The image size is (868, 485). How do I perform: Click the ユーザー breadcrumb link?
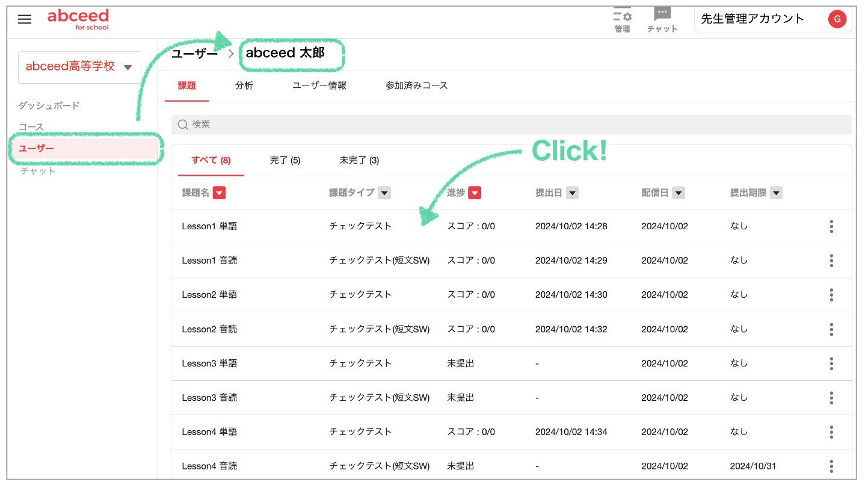pos(194,54)
